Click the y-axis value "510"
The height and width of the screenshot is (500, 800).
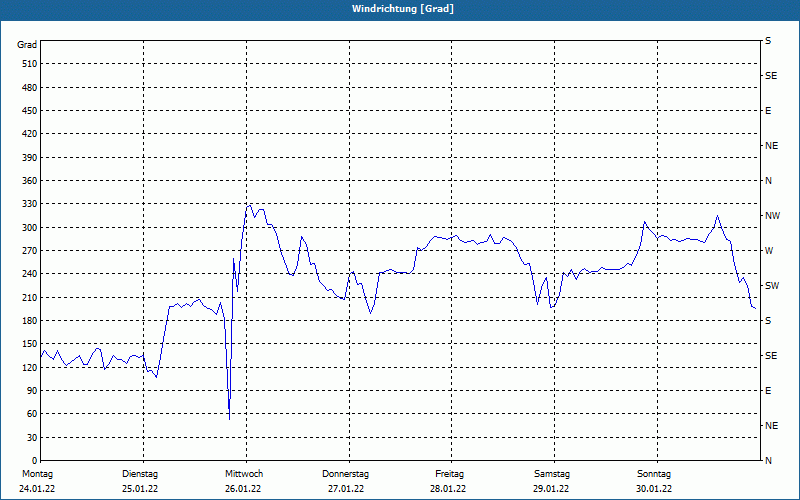[30, 64]
